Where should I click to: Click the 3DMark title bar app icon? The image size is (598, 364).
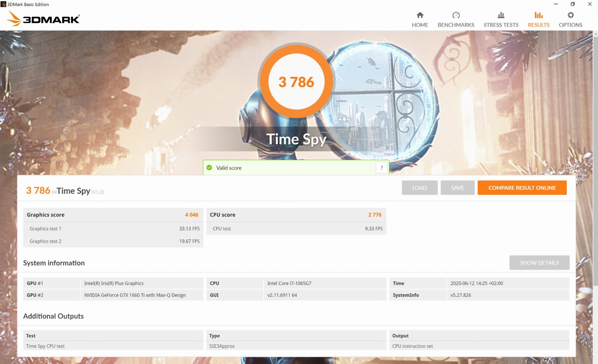pos(3,4)
